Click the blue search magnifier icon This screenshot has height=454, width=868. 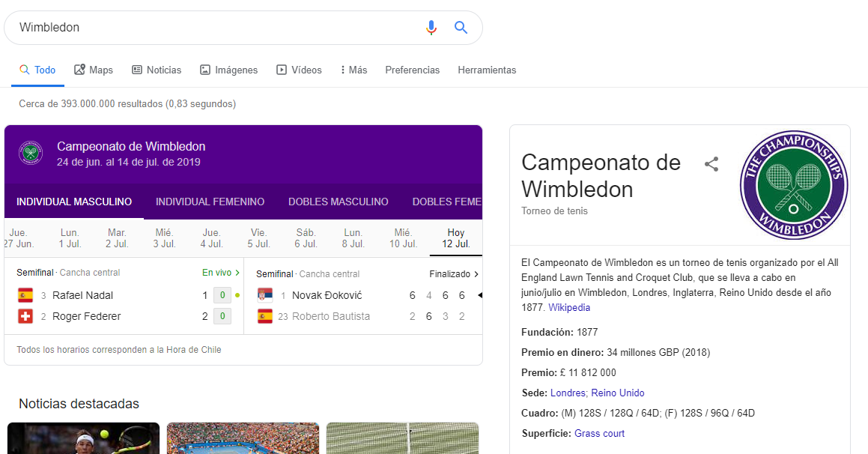461,28
